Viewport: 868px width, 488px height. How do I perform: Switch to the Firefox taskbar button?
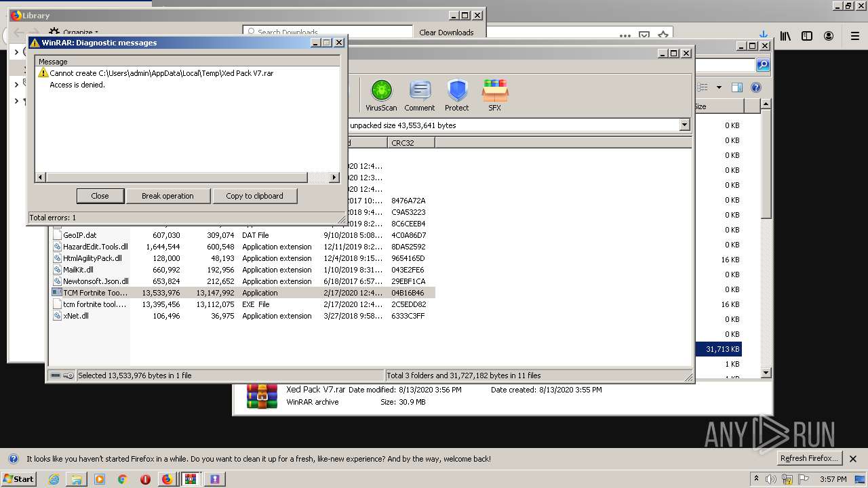167,479
